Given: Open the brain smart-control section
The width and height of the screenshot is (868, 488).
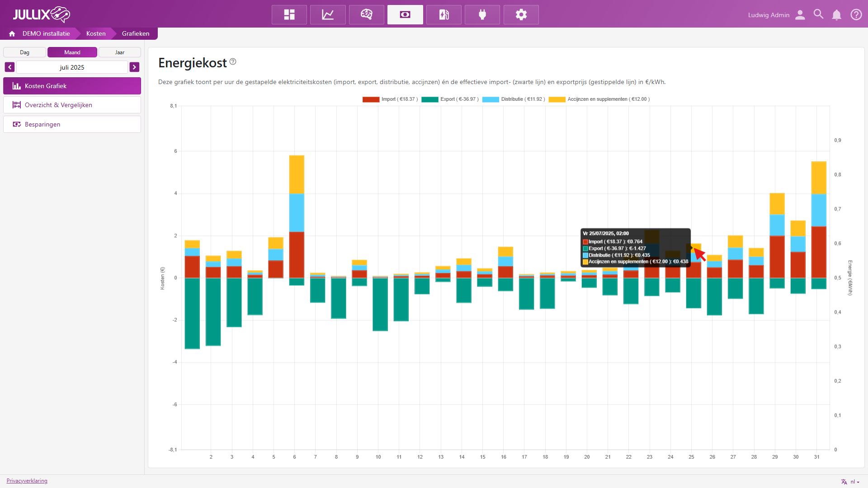Looking at the screenshot, I should pyautogui.click(x=367, y=15).
